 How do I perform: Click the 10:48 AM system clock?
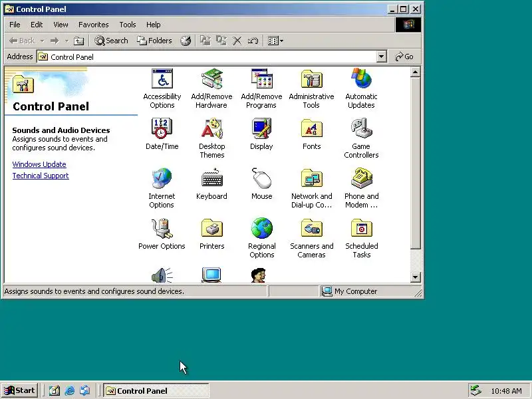pyautogui.click(x=506, y=391)
